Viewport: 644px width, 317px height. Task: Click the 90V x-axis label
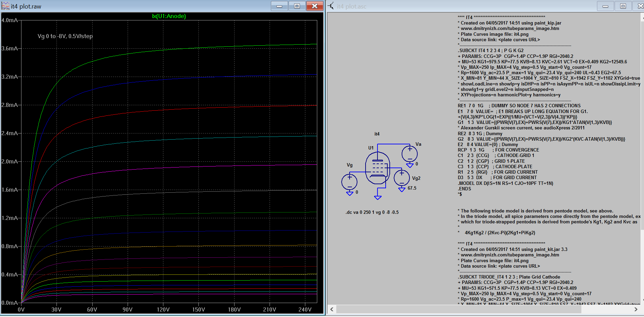[128, 310]
